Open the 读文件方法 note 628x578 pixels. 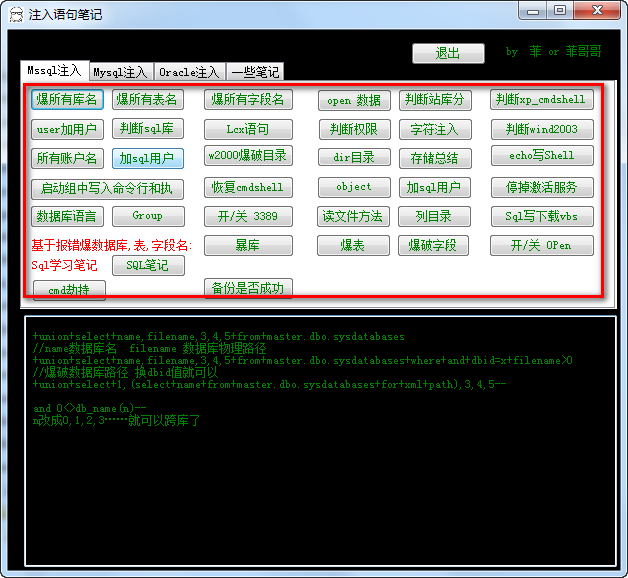353,217
